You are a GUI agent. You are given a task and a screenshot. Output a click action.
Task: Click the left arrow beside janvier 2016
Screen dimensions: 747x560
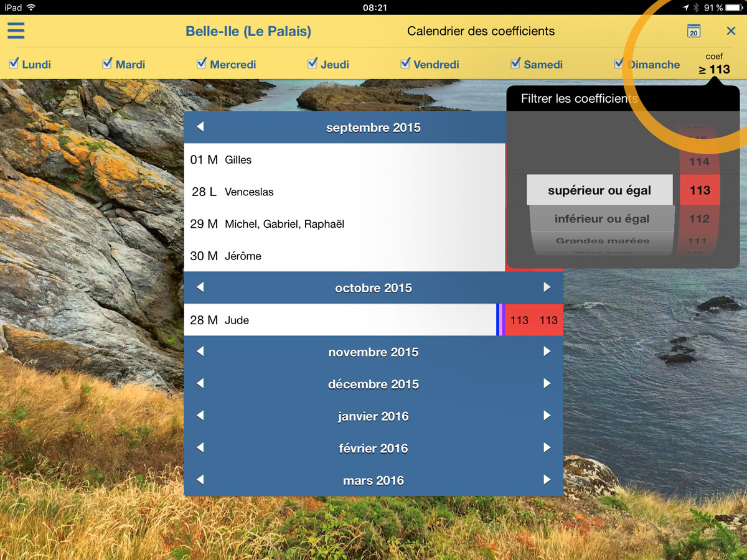click(200, 416)
